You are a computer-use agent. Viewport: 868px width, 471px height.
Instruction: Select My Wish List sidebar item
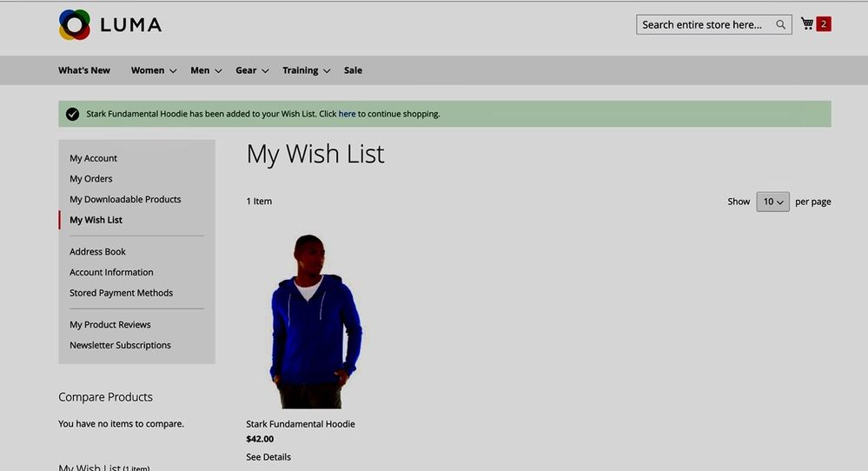[96, 220]
